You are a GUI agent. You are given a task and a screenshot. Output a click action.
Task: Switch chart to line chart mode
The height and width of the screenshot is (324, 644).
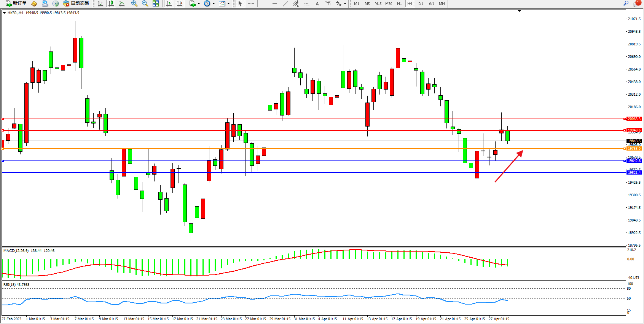pyautogui.click(x=122, y=3)
